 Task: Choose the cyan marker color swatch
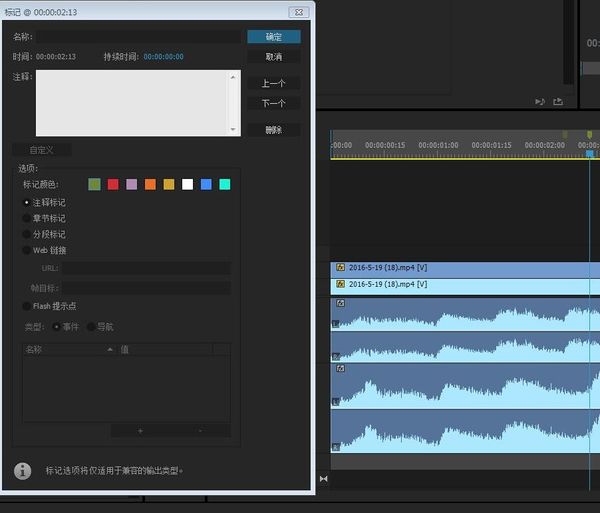point(225,184)
